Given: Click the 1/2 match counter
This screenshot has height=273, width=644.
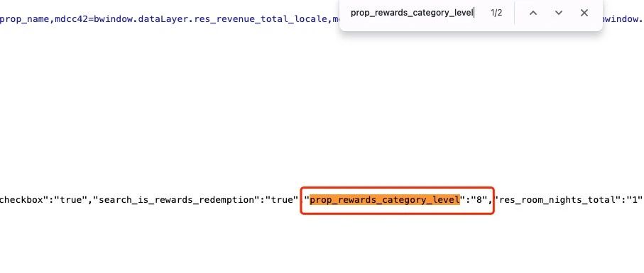Looking at the screenshot, I should click(496, 13).
